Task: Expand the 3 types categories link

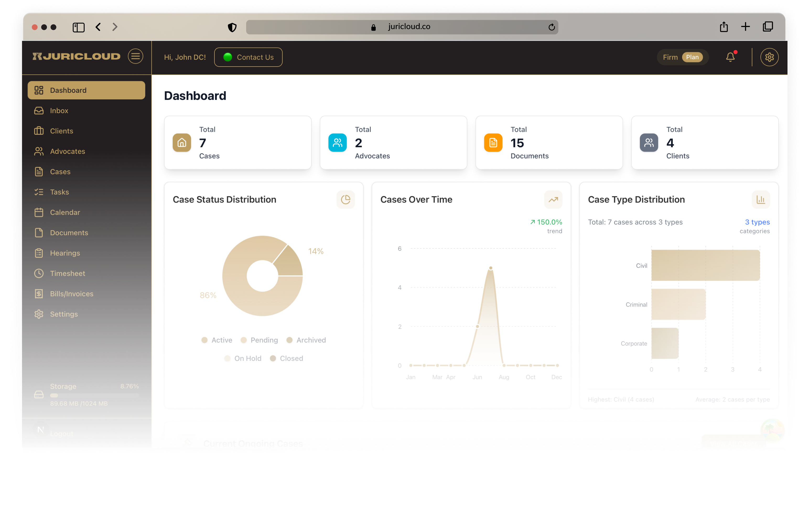Action: [757, 222]
